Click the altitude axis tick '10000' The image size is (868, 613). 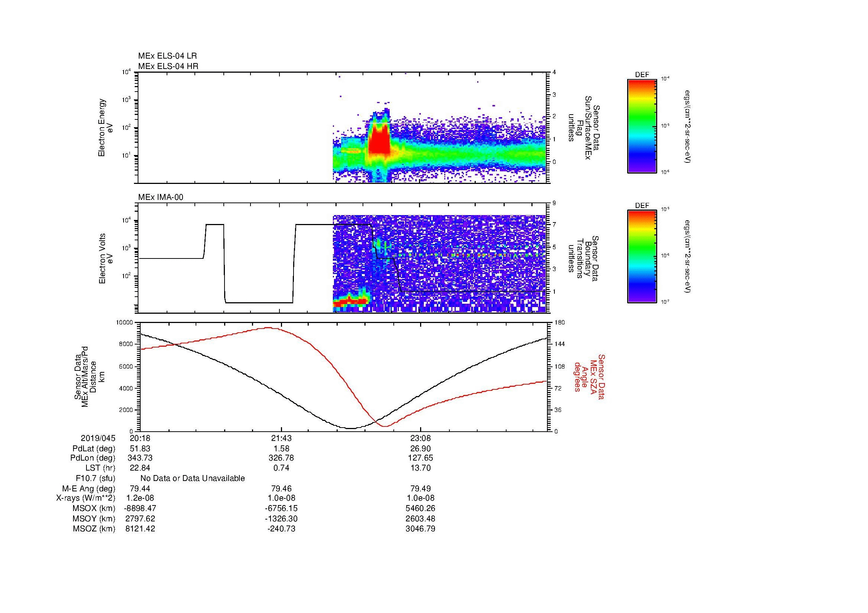[124, 323]
